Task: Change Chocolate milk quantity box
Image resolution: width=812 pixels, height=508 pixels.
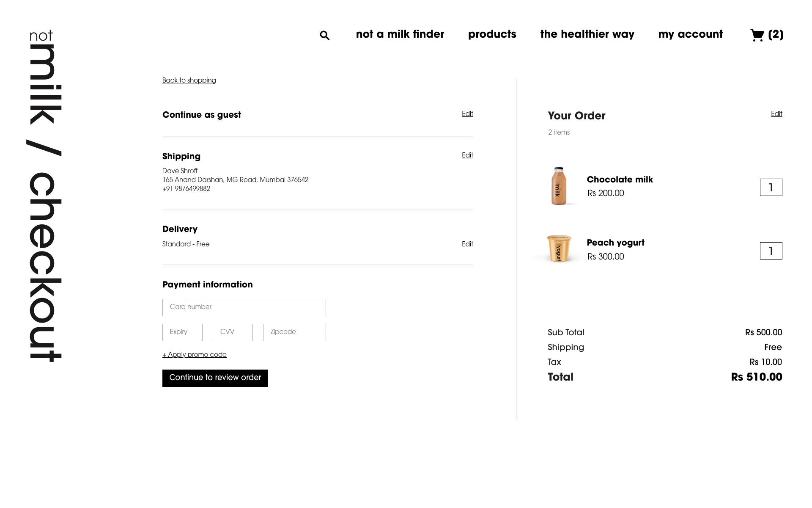Action: point(771,188)
